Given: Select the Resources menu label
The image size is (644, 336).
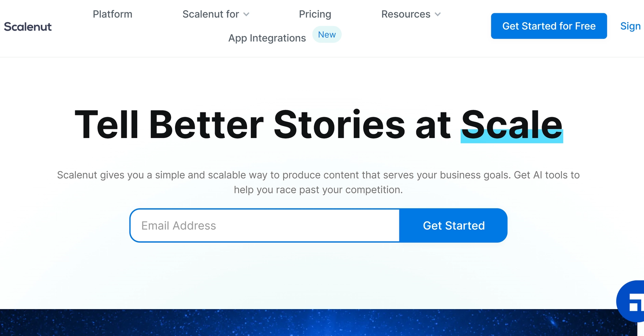Looking at the screenshot, I should tap(406, 14).
